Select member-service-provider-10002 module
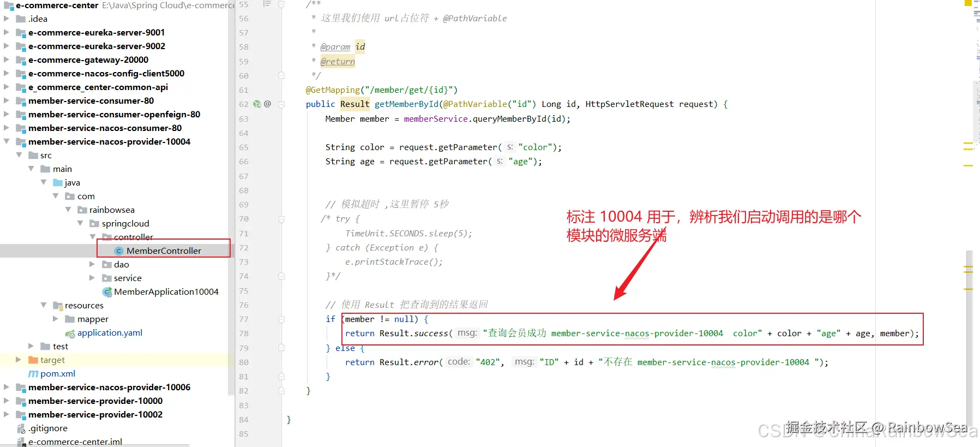The height and width of the screenshot is (447, 980). (95, 414)
